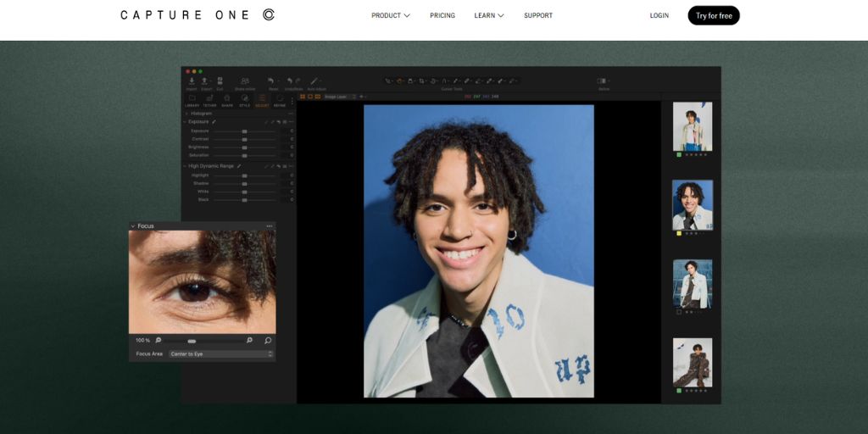Viewport: 868px width, 434px height.
Task: Click the Before split-view icon
Action: [603, 81]
